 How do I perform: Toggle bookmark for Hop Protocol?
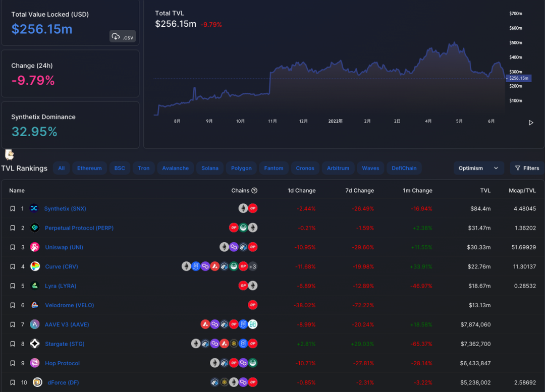[13, 363]
